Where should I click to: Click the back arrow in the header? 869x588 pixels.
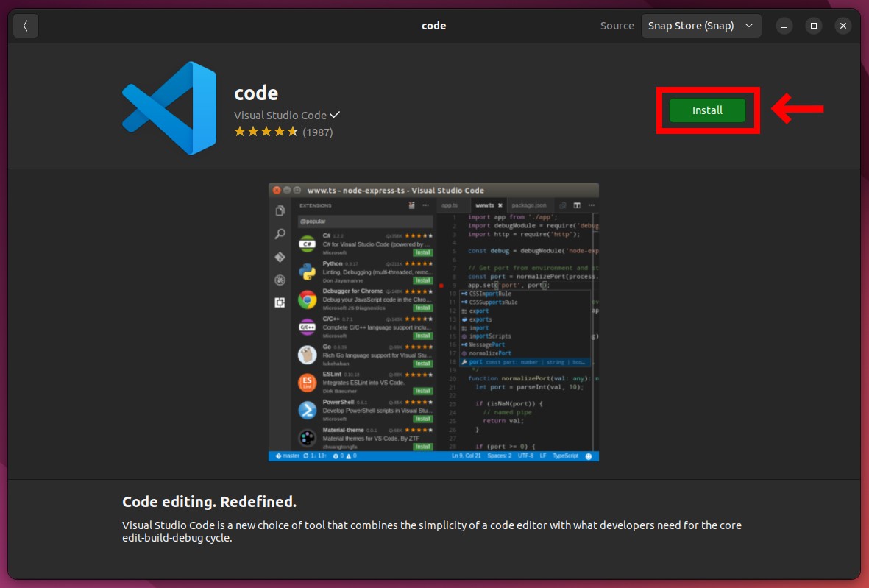coord(25,25)
